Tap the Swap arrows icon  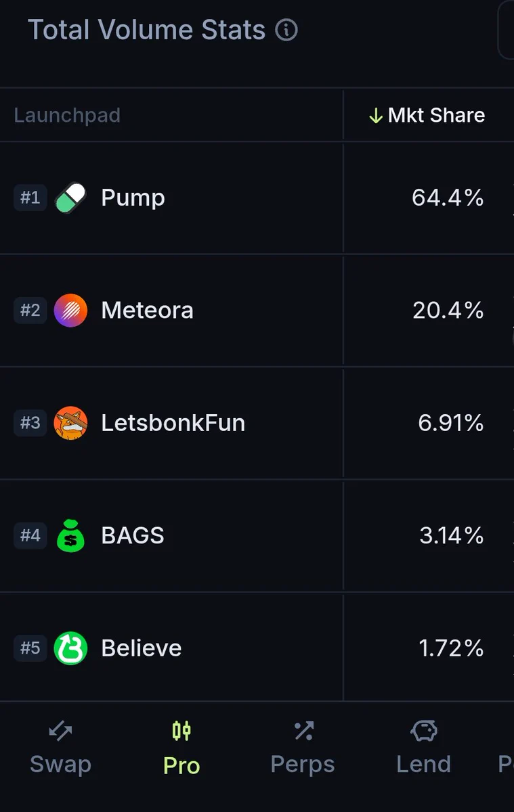tap(60, 731)
